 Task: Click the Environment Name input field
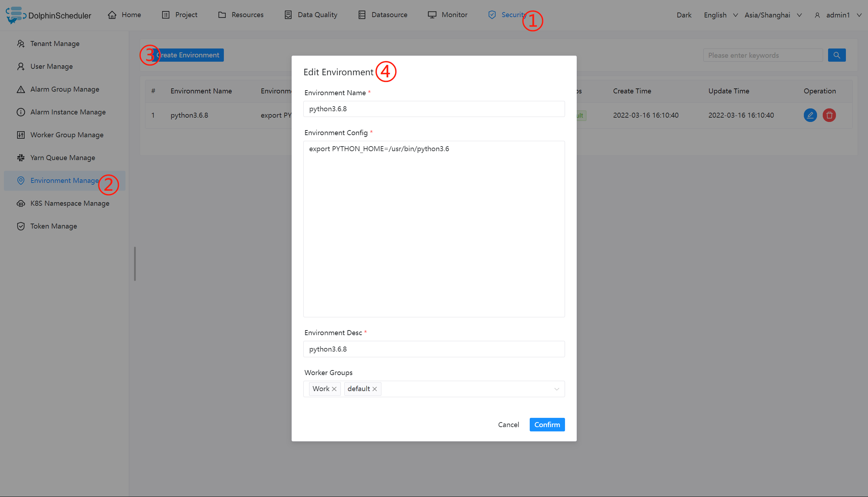433,108
